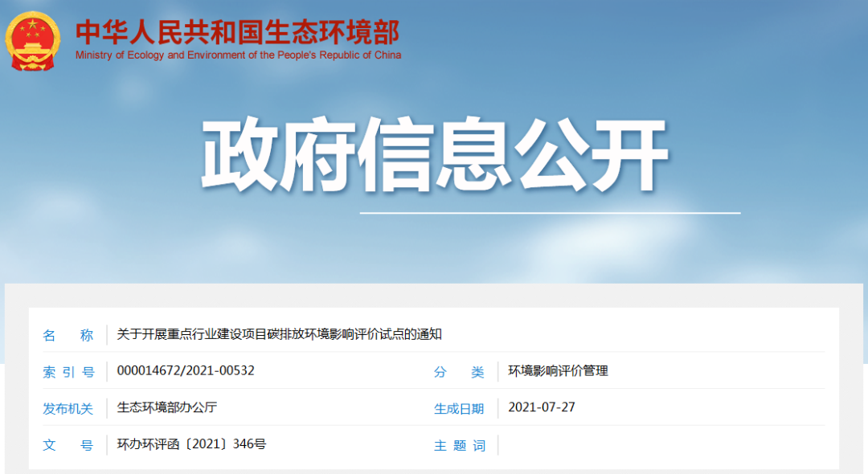The image size is (868, 474).
Task: Click the vertical divider right of 分类 label
Action: [498, 372]
